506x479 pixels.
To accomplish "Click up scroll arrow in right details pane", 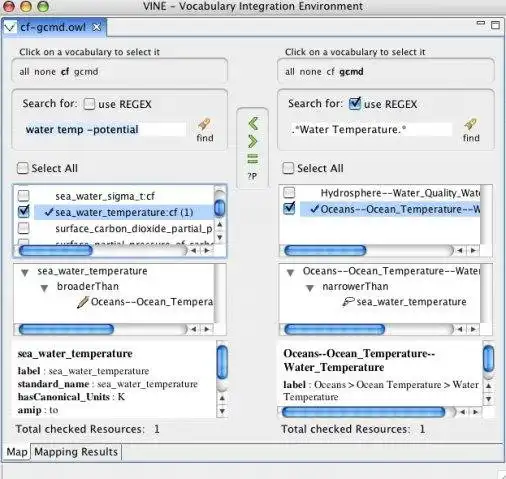I will (x=488, y=386).
